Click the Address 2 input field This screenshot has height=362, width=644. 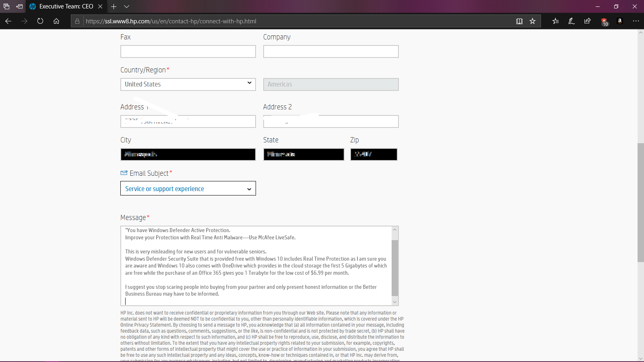[331, 121]
